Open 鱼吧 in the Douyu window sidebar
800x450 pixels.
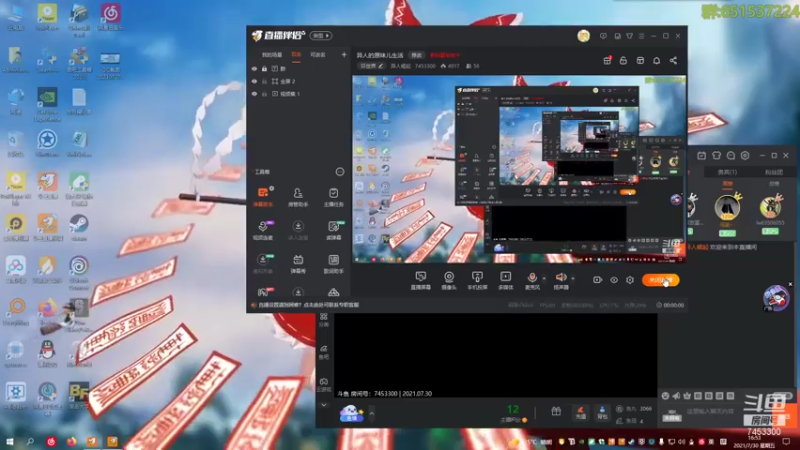click(x=323, y=352)
